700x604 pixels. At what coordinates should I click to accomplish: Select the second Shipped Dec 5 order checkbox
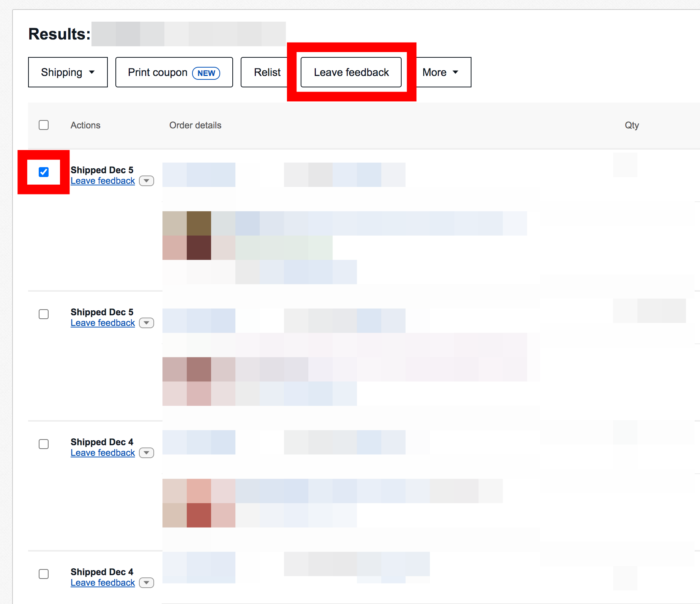pyautogui.click(x=44, y=314)
